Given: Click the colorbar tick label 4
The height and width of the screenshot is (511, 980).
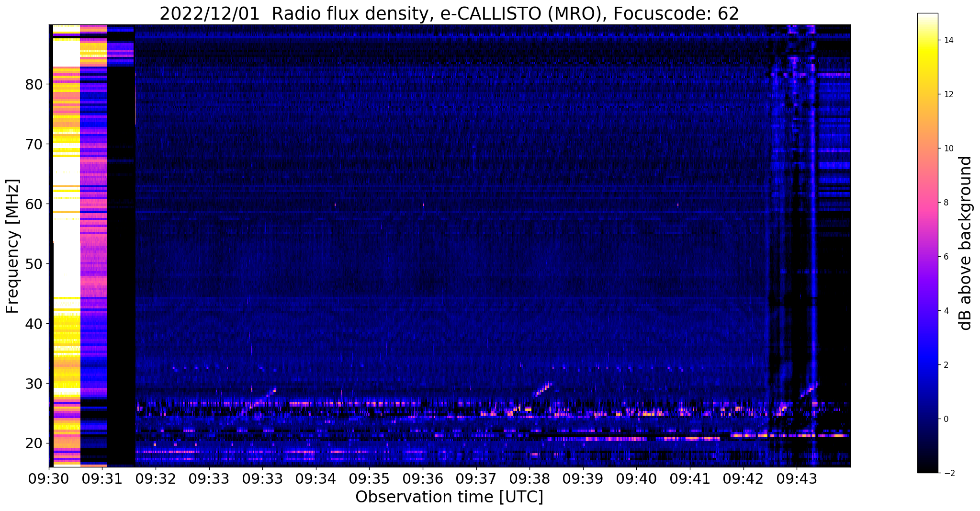Looking at the screenshot, I should click(x=945, y=311).
